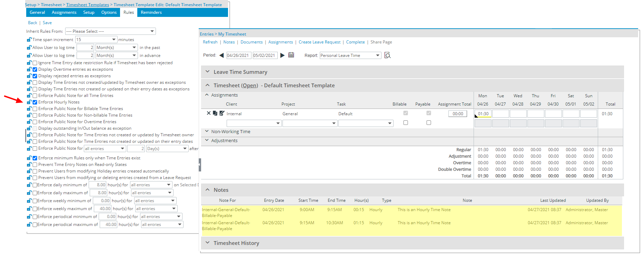Click lock icon beside Enforce weekly minimum
This screenshot has width=644, height=257.
tap(29, 201)
